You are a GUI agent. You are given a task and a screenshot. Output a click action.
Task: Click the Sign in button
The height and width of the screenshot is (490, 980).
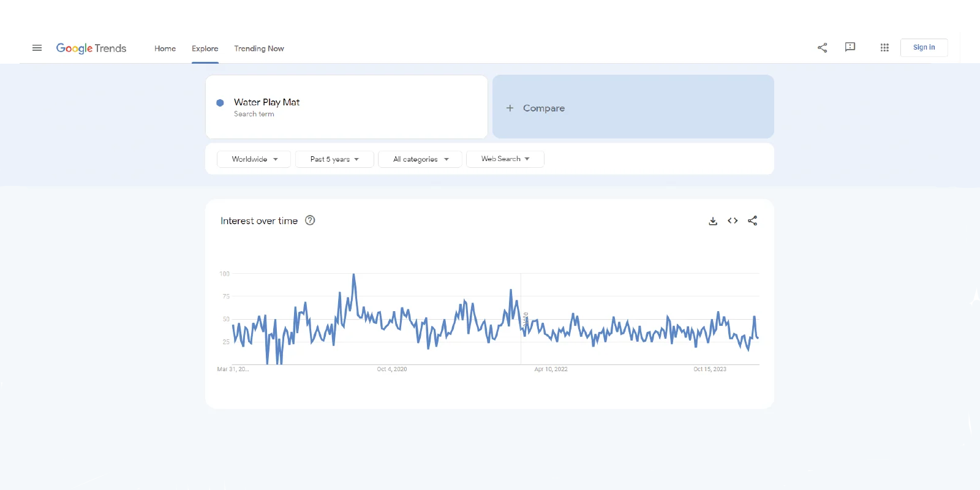[x=924, y=48]
